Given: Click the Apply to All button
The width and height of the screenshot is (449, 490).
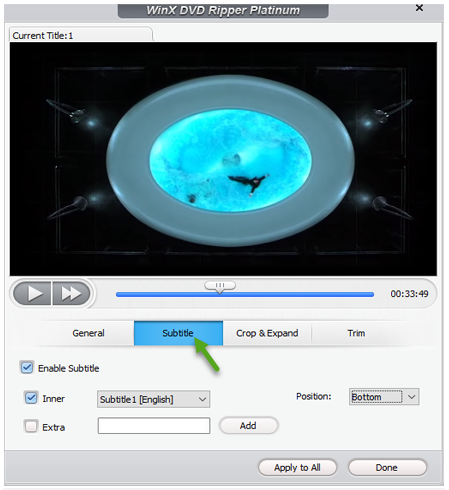Looking at the screenshot, I should click(297, 467).
